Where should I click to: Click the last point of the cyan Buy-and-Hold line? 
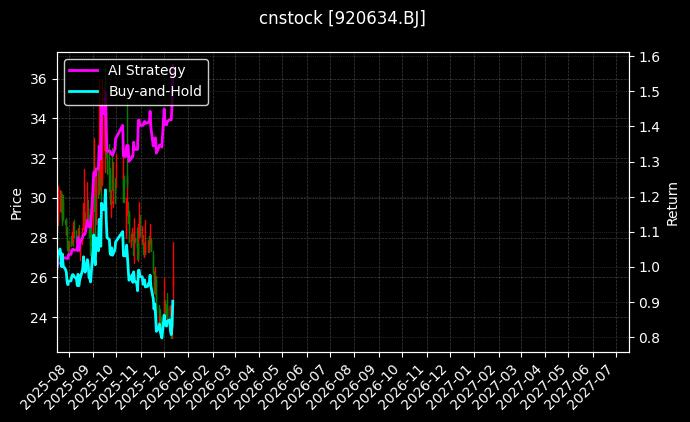pyautogui.click(x=173, y=301)
